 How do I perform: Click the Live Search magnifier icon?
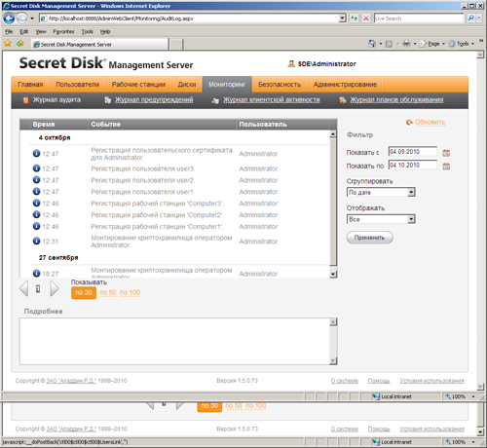point(470,19)
